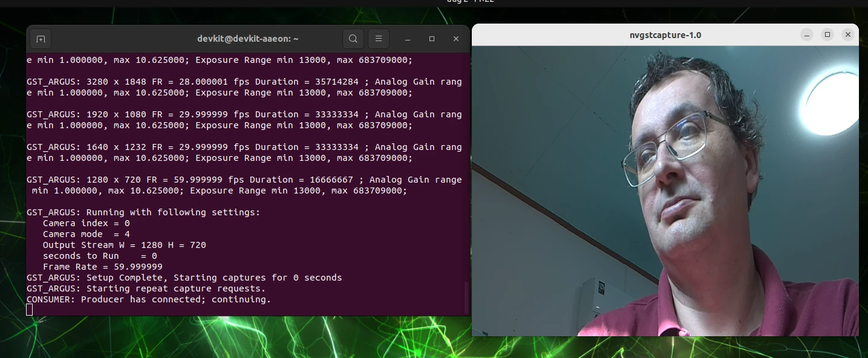Click the 'GST_ARGUS: 3280 x 1848' line
868x358 pixels.
pyautogui.click(x=244, y=82)
